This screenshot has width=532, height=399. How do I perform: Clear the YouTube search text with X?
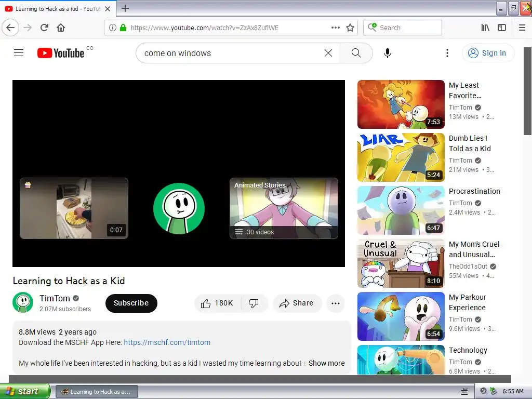tap(328, 53)
